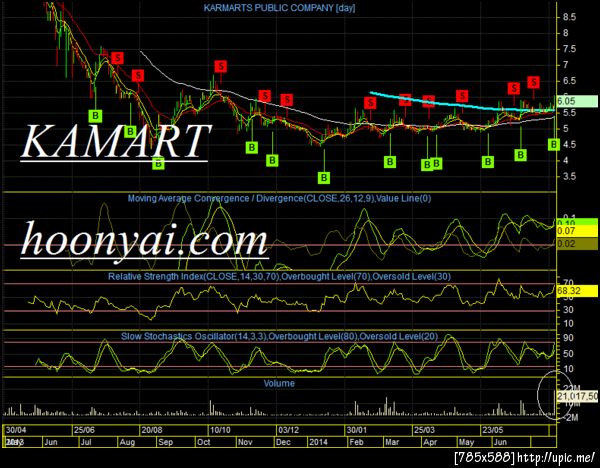
Task: Select the Dec month label
Action: [x=283, y=442]
